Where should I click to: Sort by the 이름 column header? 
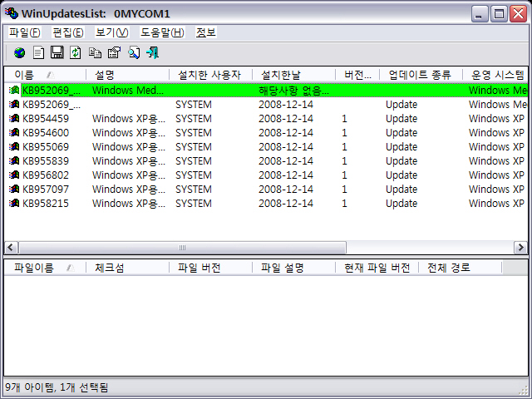click(45, 74)
